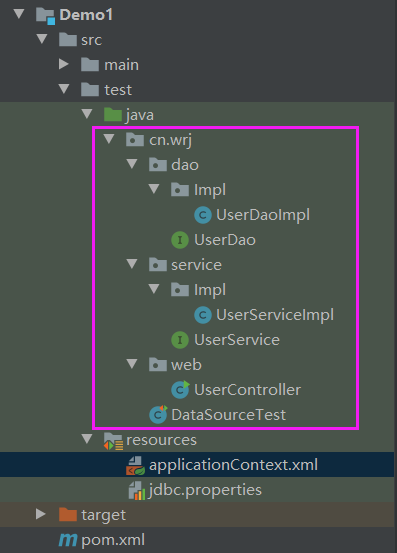The image size is (397, 553).
Task: Click the main folder icon
Action: point(90,65)
